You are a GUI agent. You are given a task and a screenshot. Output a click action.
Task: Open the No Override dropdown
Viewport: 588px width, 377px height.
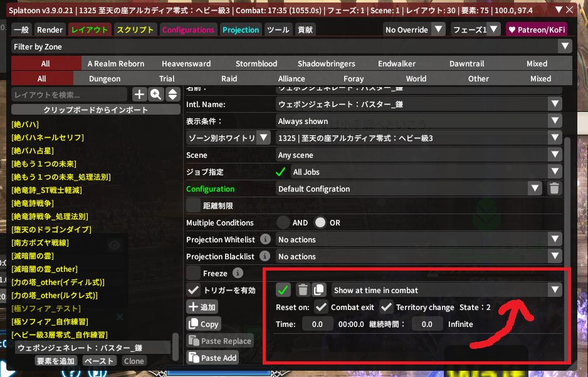coord(414,29)
